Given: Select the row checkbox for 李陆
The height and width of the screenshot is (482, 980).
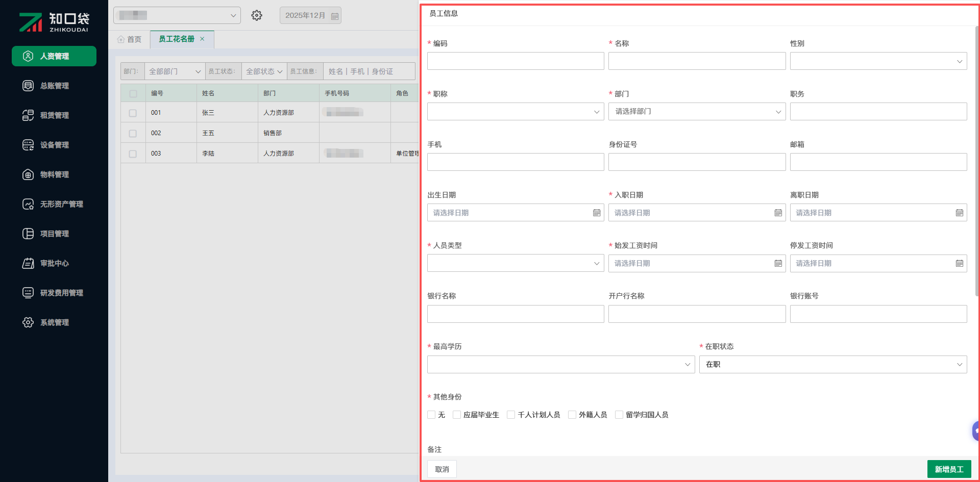Looking at the screenshot, I should click(x=133, y=154).
